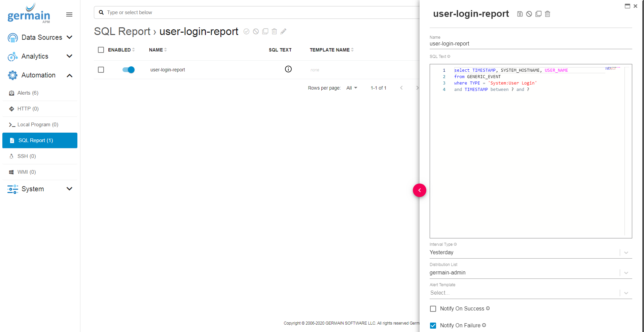
Task: Open the SQL text info icon in the table row
Action: click(288, 69)
